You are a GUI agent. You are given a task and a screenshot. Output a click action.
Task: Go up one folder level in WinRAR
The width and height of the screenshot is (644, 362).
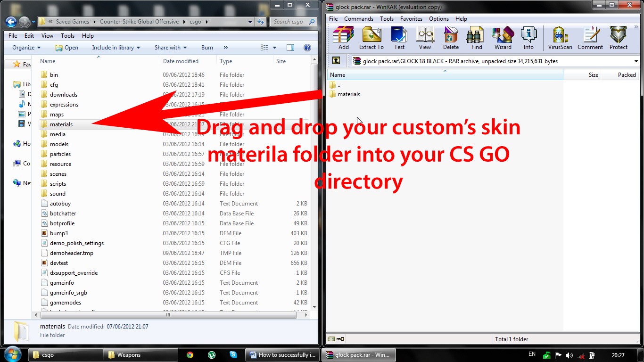(x=336, y=61)
